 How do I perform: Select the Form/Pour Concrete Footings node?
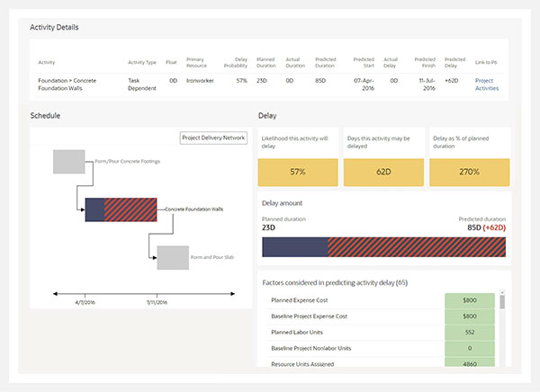click(69, 162)
